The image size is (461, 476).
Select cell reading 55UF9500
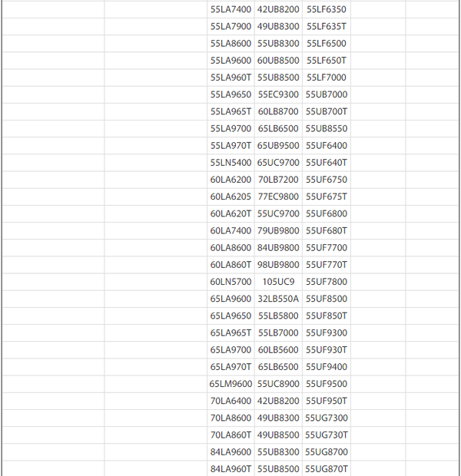[x=327, y=384]
